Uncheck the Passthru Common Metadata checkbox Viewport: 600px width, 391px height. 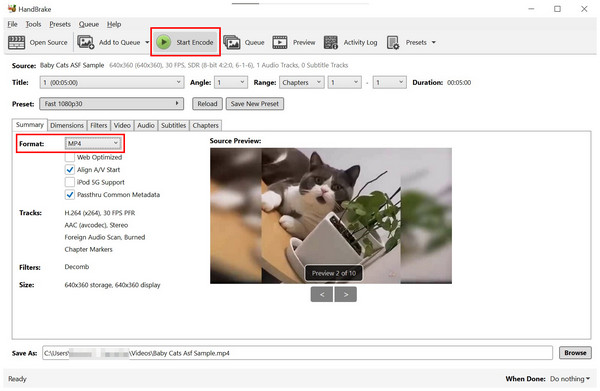(x=70, y=195)
